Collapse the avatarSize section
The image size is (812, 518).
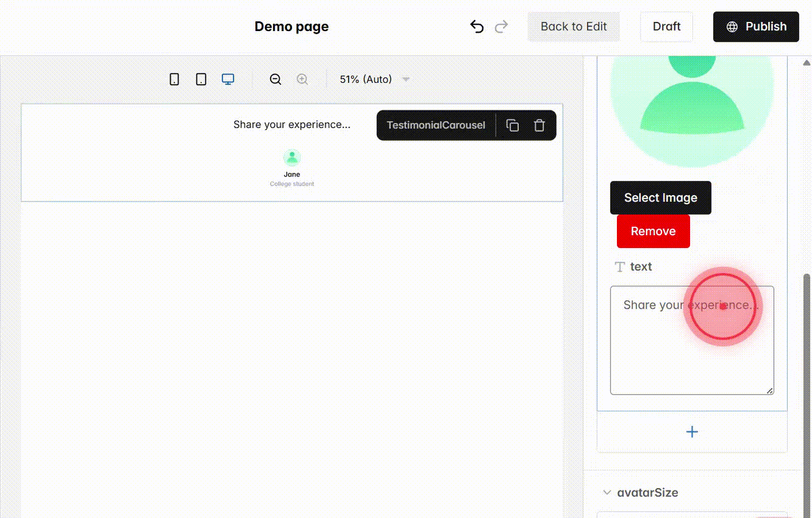point(607,492)
